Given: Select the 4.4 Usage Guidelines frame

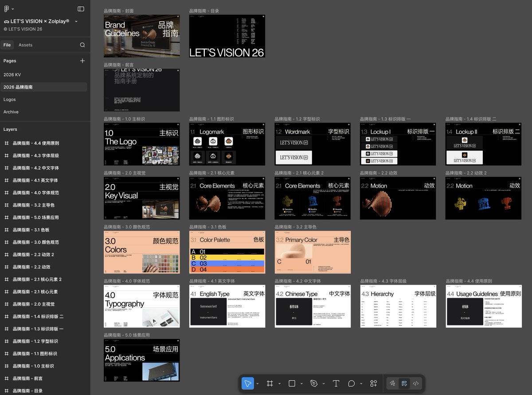Looking at the screenshot, I should tap(483, 306).
